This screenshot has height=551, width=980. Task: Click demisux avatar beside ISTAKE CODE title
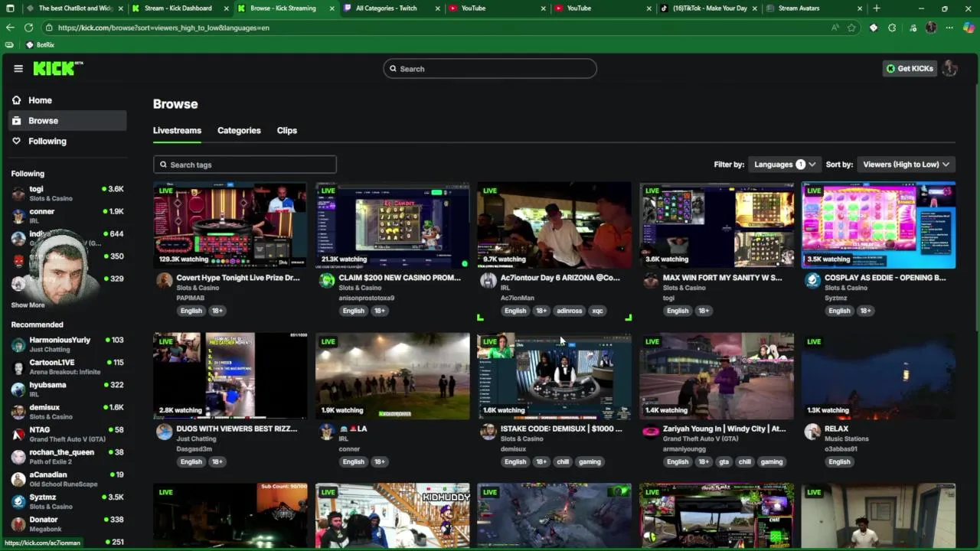(488, 432)
